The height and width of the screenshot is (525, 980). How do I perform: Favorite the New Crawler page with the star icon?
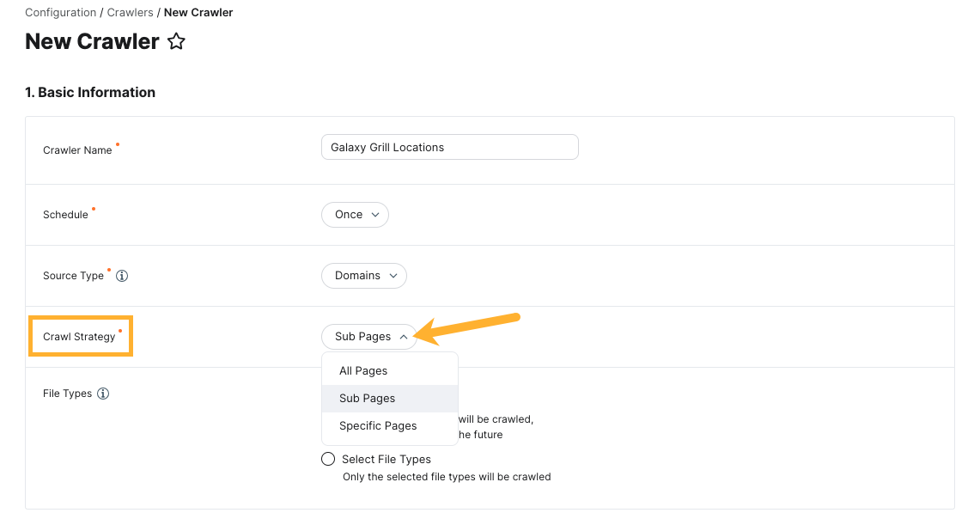coord(176,41)
